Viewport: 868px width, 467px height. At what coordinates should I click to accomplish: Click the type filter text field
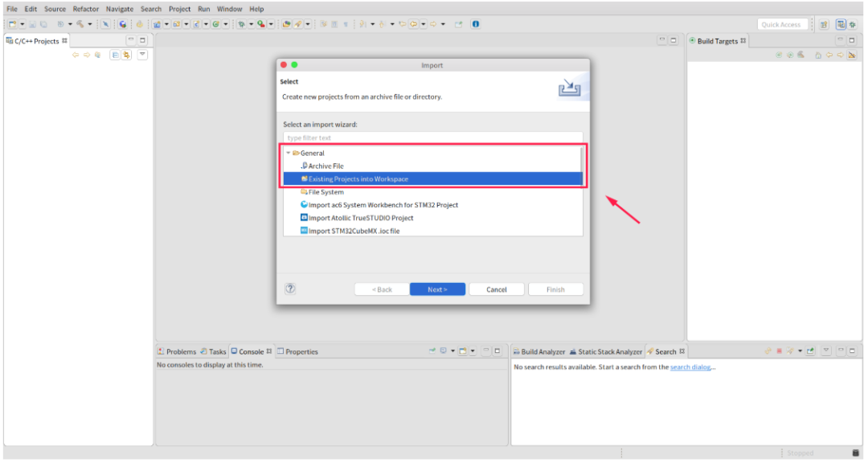(433, 137)
